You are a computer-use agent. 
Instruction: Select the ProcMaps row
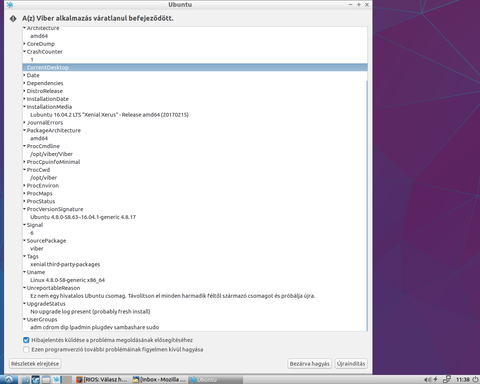(x=195, y=193)
